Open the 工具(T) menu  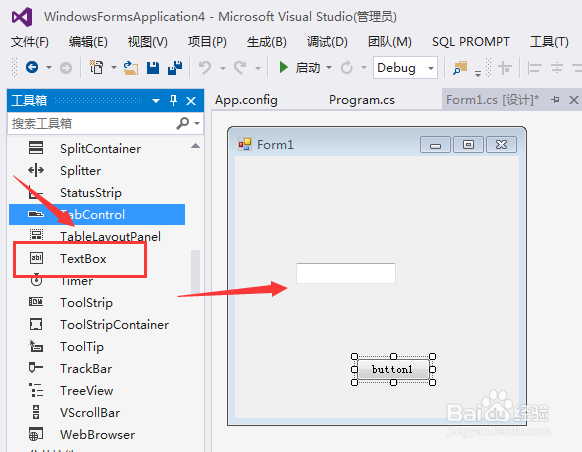549,42
